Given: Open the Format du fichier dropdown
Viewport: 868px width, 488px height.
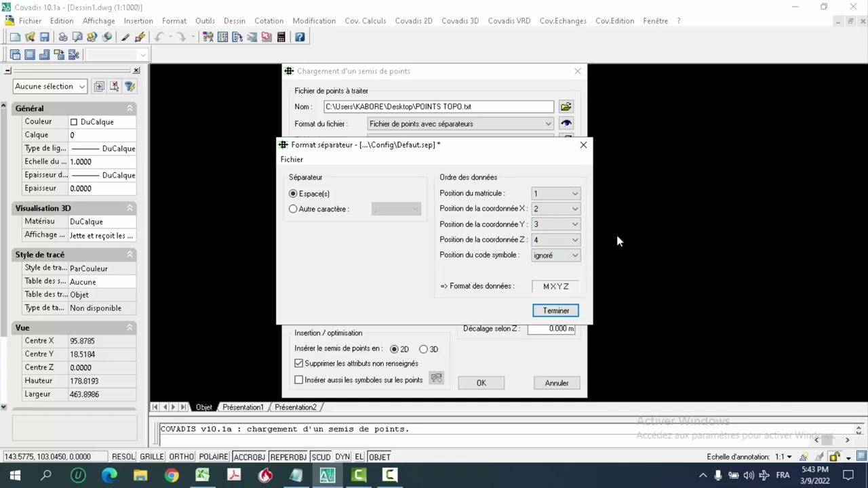Looking at the screenshot, I should (x=460, y=124).
